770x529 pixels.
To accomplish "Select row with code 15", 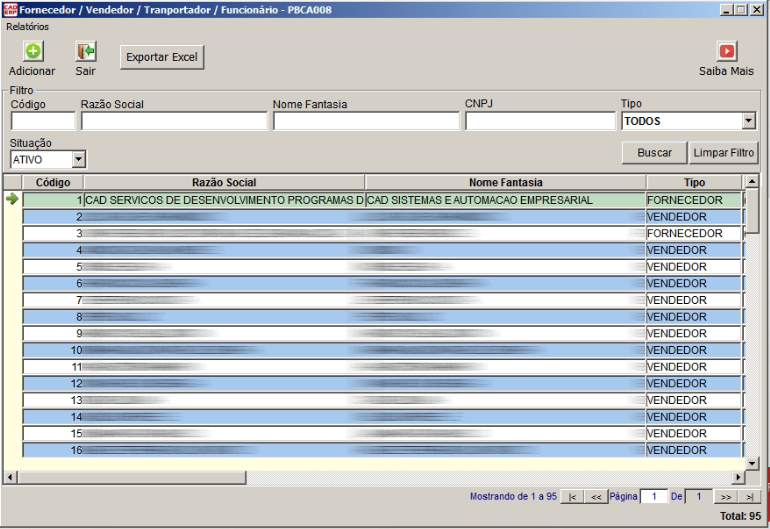I will tap(382, 434).
